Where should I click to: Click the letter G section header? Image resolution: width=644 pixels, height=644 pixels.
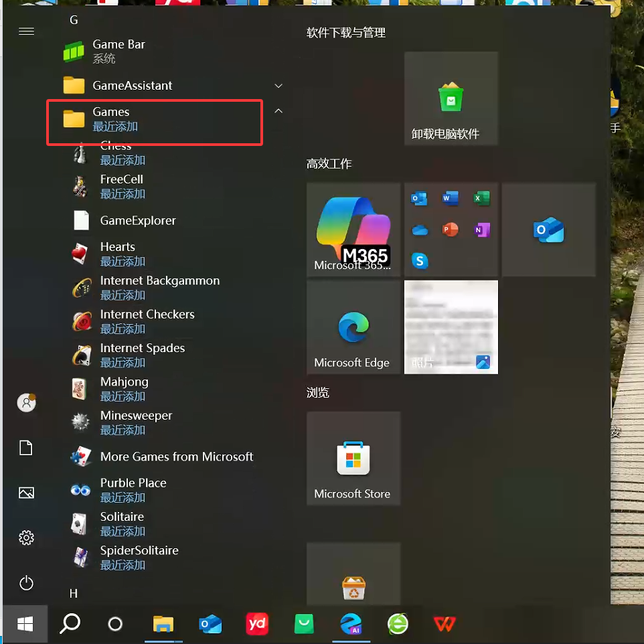[x=74, y=19]
